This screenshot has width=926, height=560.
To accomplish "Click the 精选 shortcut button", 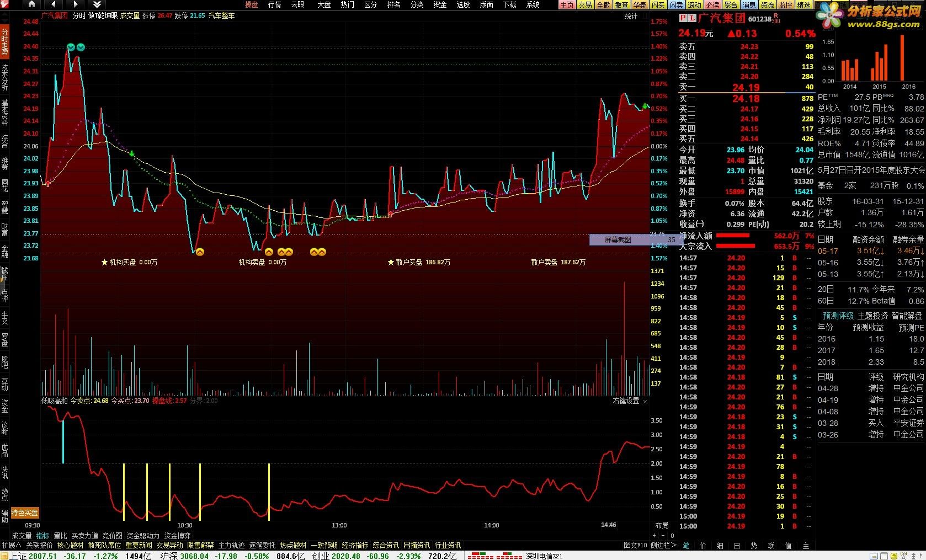I will [x=803, y=5].
